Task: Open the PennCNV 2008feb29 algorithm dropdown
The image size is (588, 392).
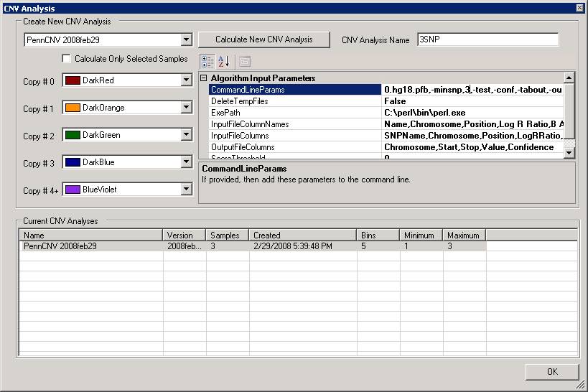Action: (x=187, y=39)
